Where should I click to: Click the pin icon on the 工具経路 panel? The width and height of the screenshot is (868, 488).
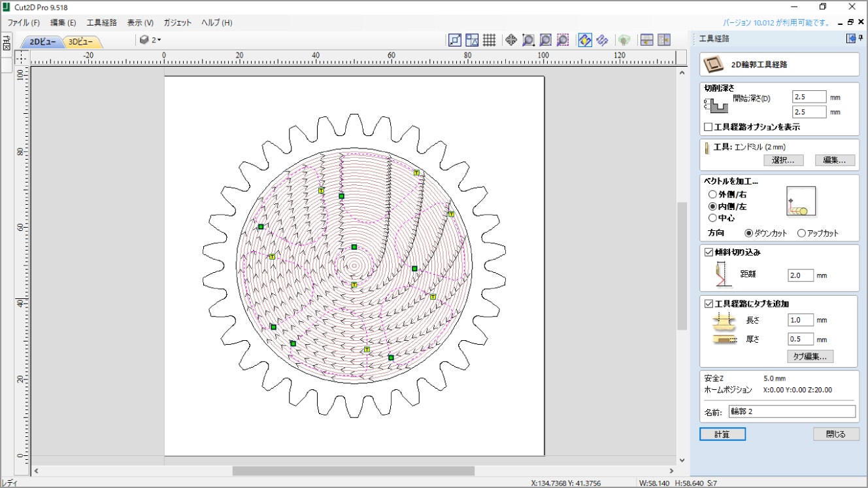pyautogui.click(x=861, y=39)
